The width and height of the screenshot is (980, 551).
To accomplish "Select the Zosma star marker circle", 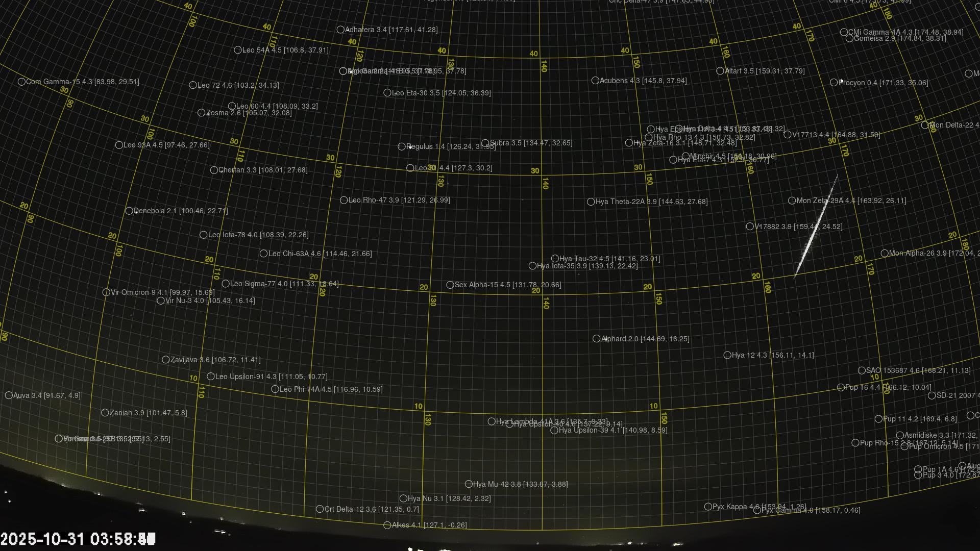I will (201, 113).
